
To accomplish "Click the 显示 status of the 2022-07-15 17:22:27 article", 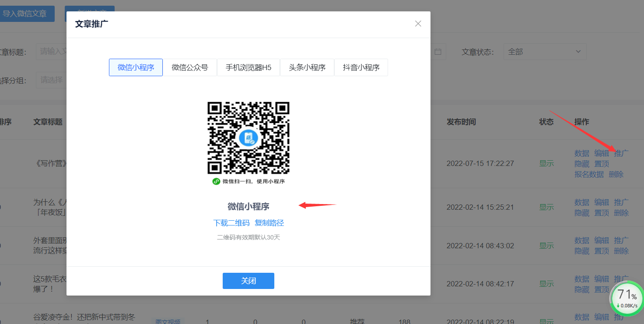I will tap(546, 163).
